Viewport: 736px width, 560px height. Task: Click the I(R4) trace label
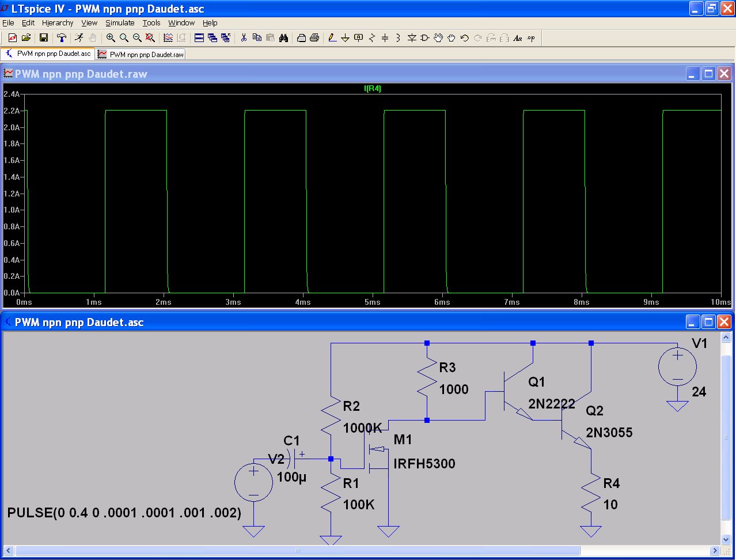click(x=373, y=89)
